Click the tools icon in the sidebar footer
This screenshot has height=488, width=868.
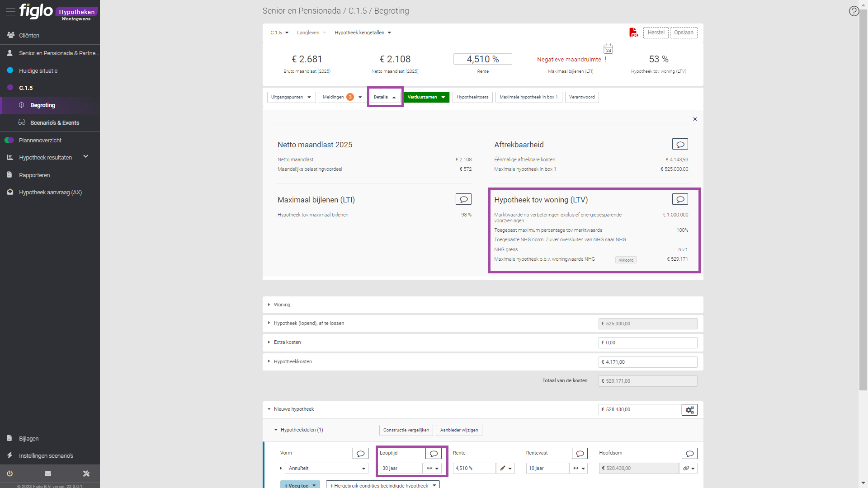tap(86, 474)
